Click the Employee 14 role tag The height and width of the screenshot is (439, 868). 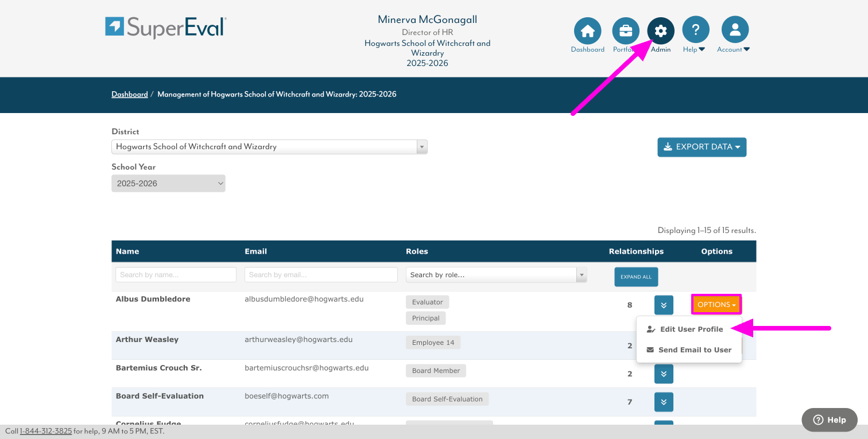tap(433, 343)
